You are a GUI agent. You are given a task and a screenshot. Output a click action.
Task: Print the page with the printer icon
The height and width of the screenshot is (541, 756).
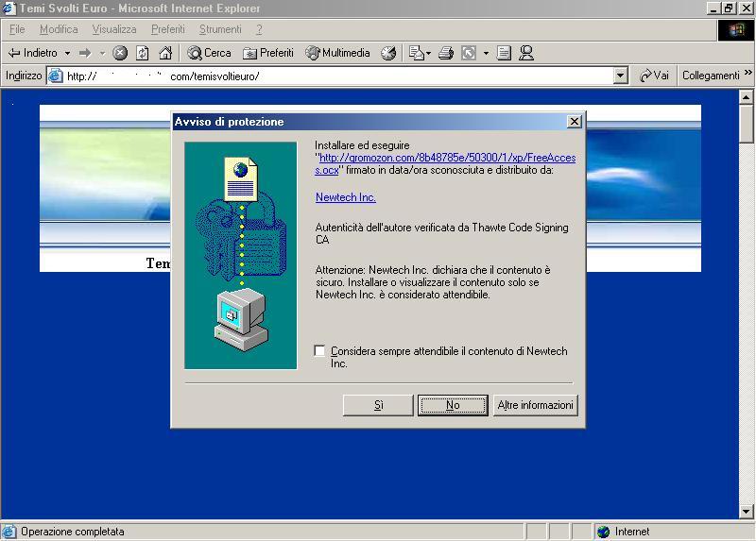point(446,53)
